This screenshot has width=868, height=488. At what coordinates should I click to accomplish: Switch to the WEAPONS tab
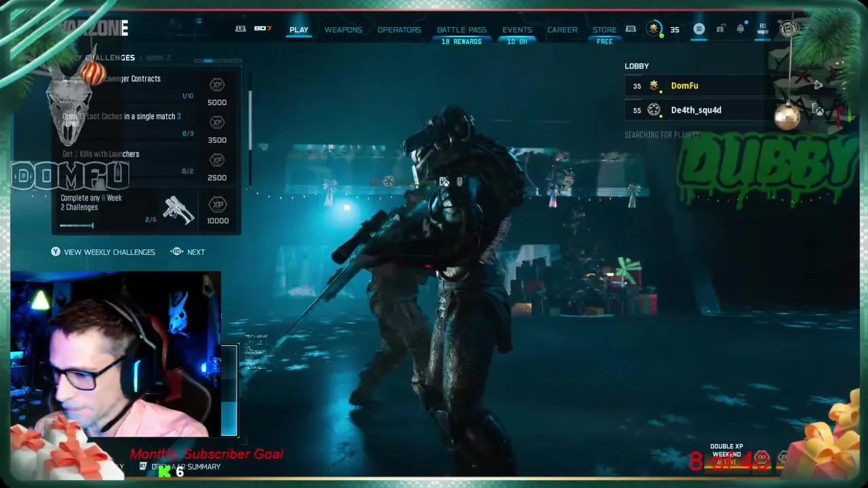(x=343, y=30)
